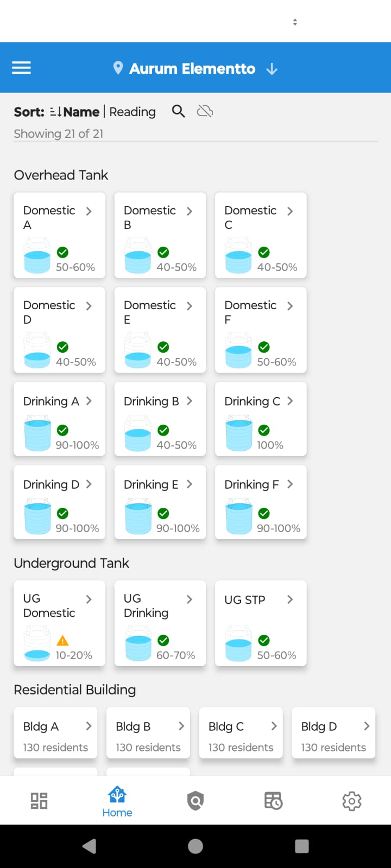Expand the Aurum Elementto location dropdown
Screen dimensions: 391x868
[x=272, y=69]
